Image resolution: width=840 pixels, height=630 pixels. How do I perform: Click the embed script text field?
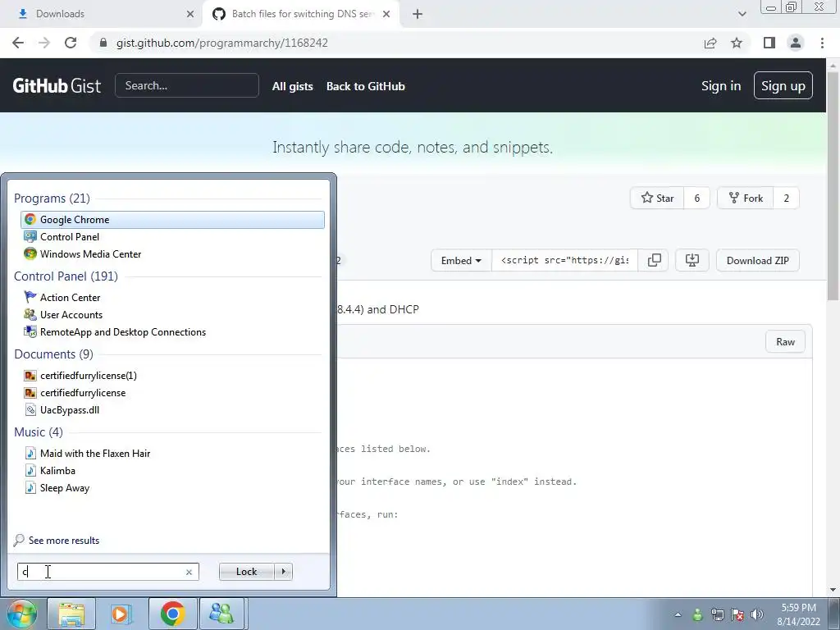tap(564, 260)
